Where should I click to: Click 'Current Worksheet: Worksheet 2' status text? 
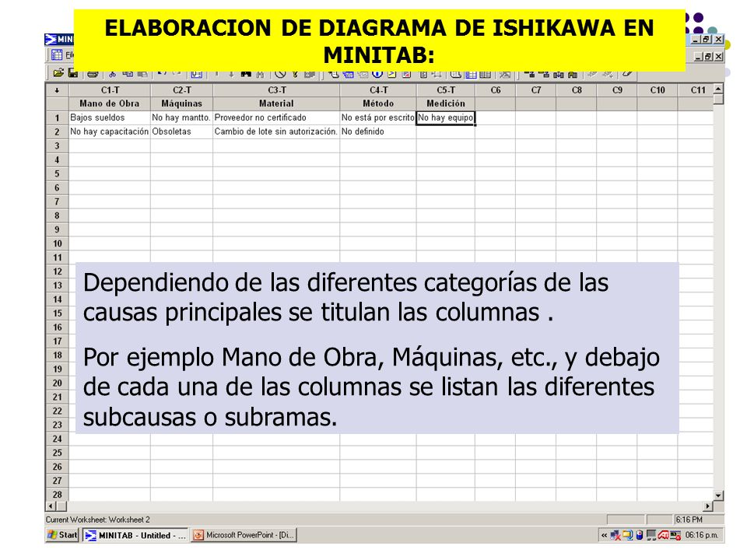click(98, 520)
